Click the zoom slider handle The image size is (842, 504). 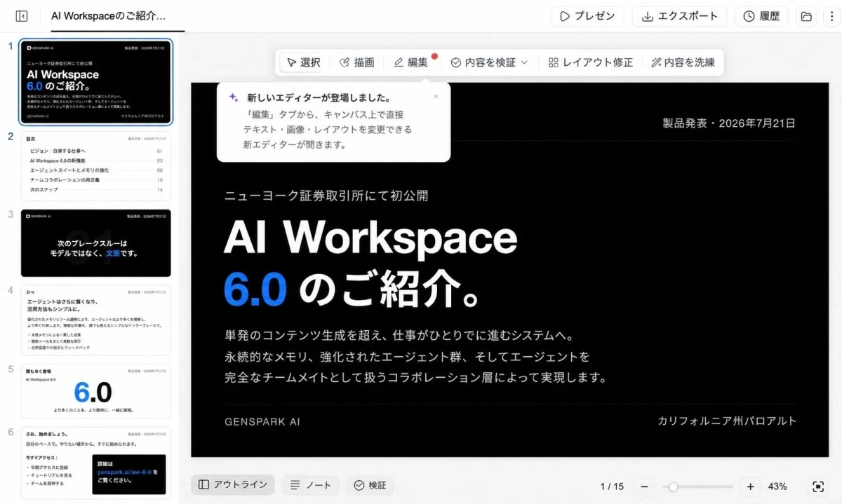(673, 486)
